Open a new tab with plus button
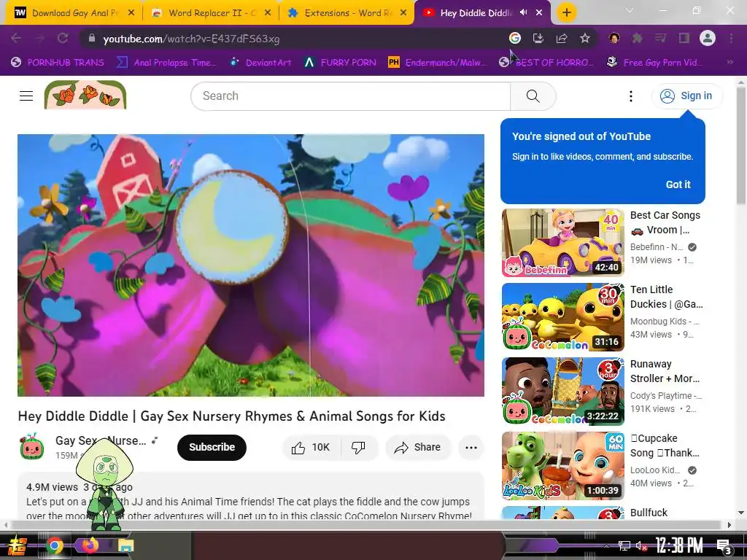Image resolution: width=747 pixels, height=560 pixels. pos(566,12)
